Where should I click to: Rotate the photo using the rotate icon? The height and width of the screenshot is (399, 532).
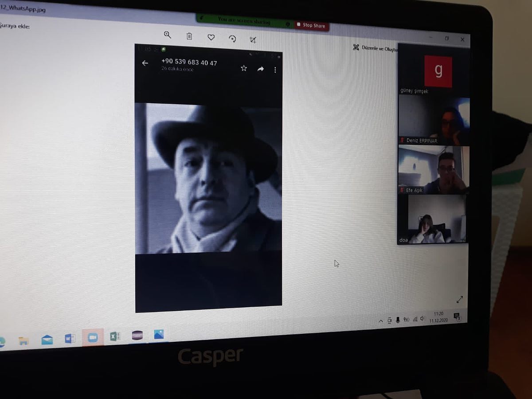click(232, 39)
